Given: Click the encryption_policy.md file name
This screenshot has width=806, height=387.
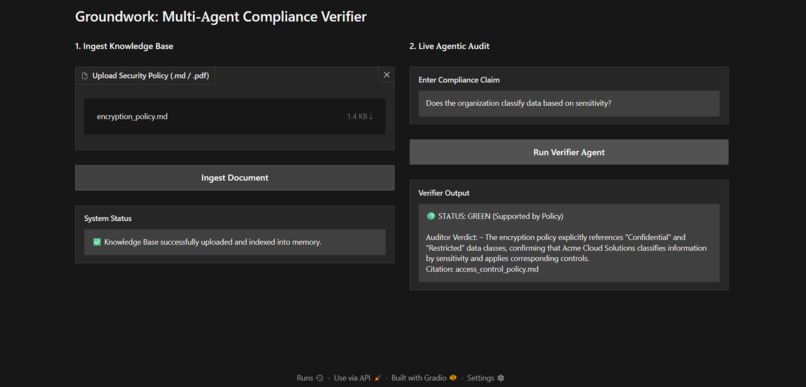Looking at the screenshot, I should click(132, 117).
